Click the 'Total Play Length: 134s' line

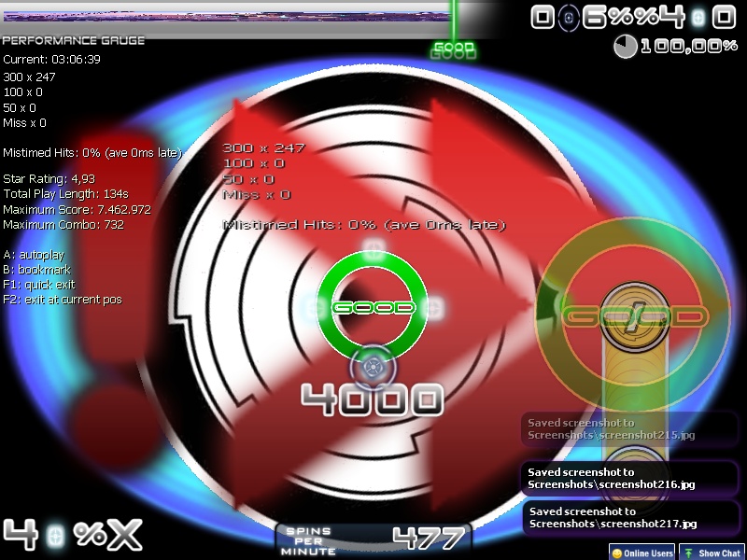65,194
